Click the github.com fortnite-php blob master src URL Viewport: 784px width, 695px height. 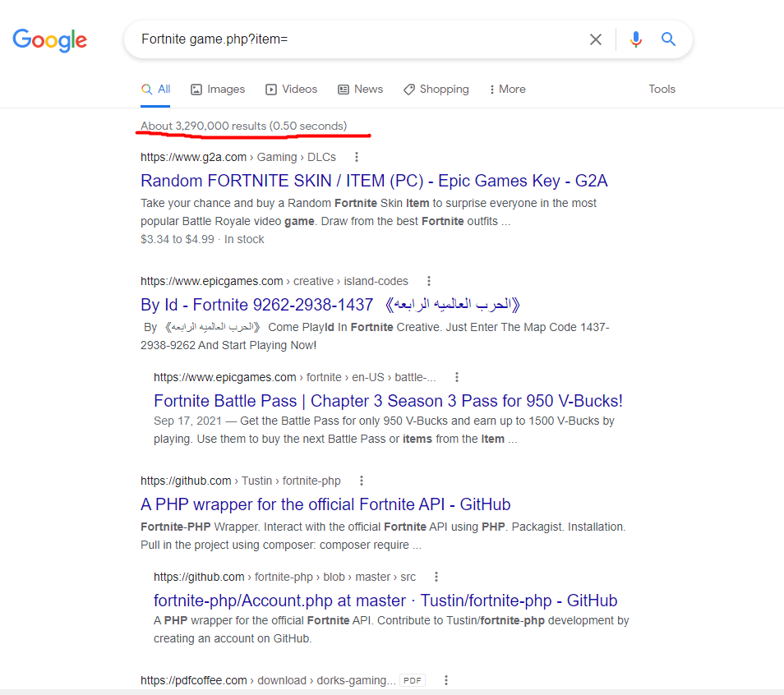(x=284, y=577)
